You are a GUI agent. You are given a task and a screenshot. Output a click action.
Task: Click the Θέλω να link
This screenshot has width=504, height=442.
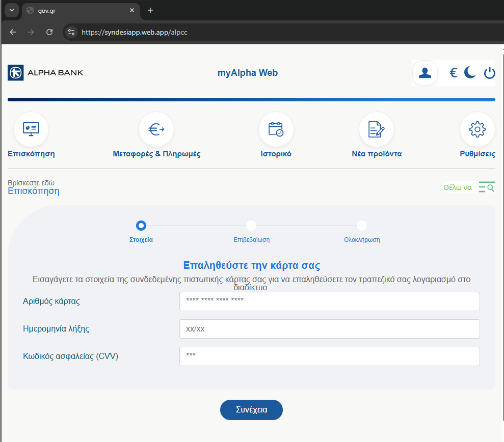[x=458, y=187]
